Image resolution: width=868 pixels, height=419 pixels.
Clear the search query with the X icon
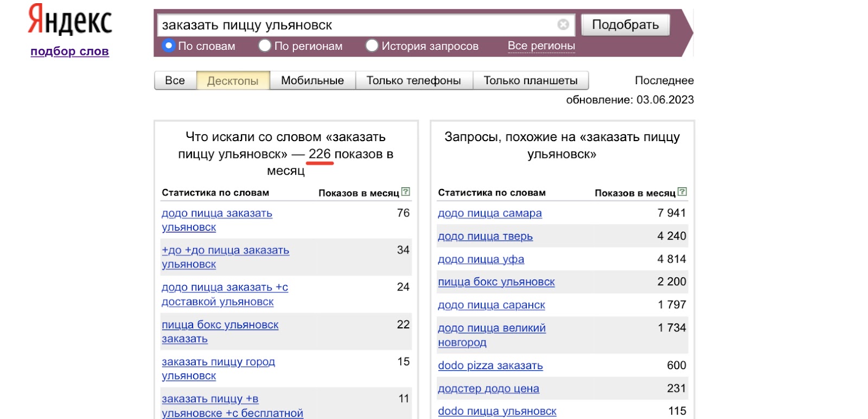pos(563,24)
